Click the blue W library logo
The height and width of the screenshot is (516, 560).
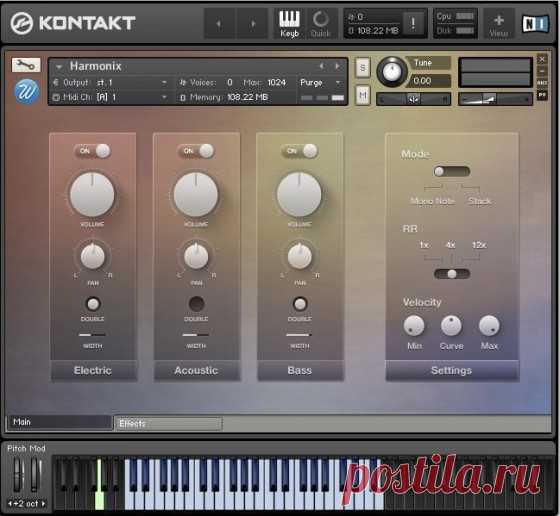coord(26,91)
